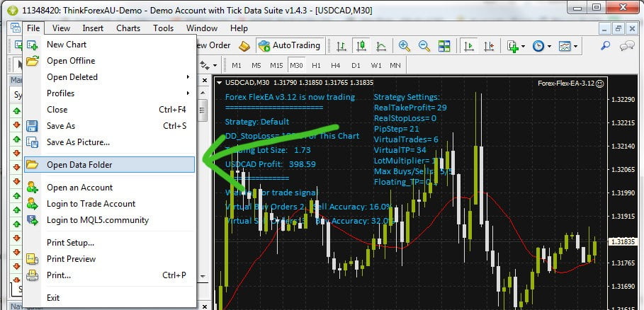Click Exit in File menu
Viewport: 644px width, 310px height.
click(x=109, y=298)
